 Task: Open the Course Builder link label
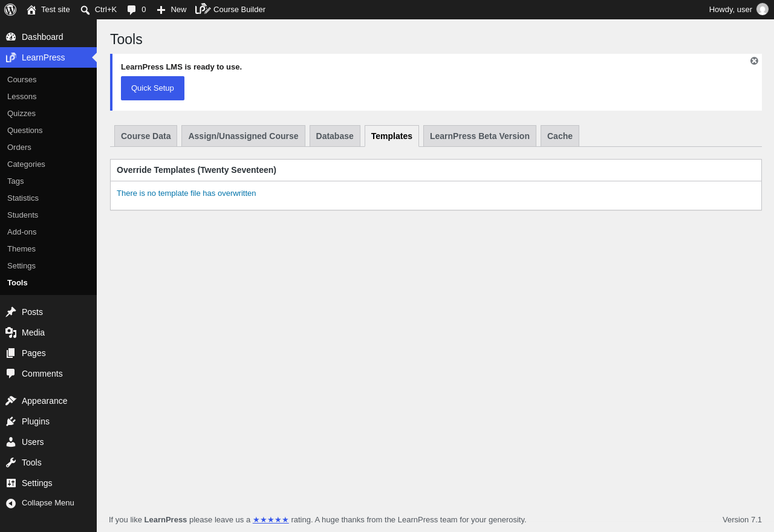pos(239,10)
